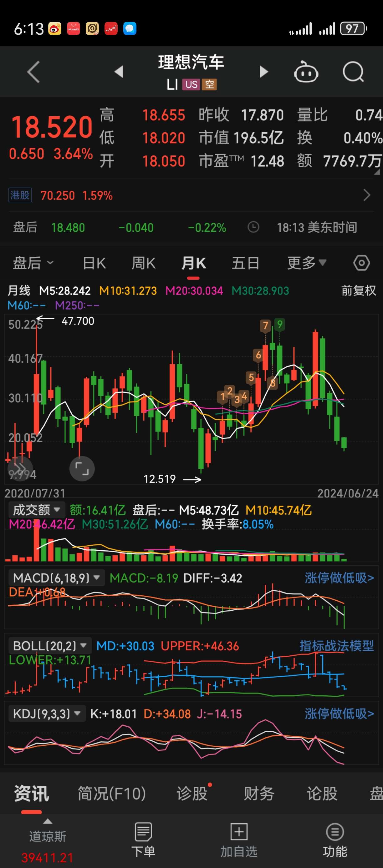
Task: Switch to next stock with right triangle
Action: [264, 72]
